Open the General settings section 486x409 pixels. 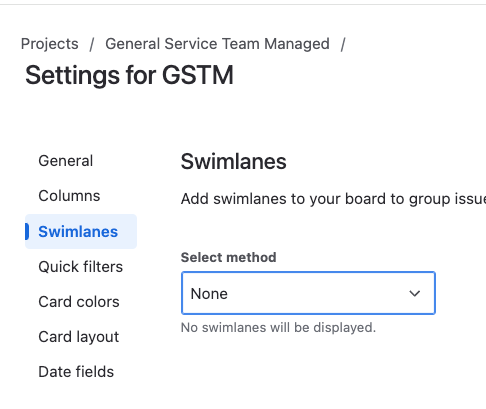coord(66,161)
